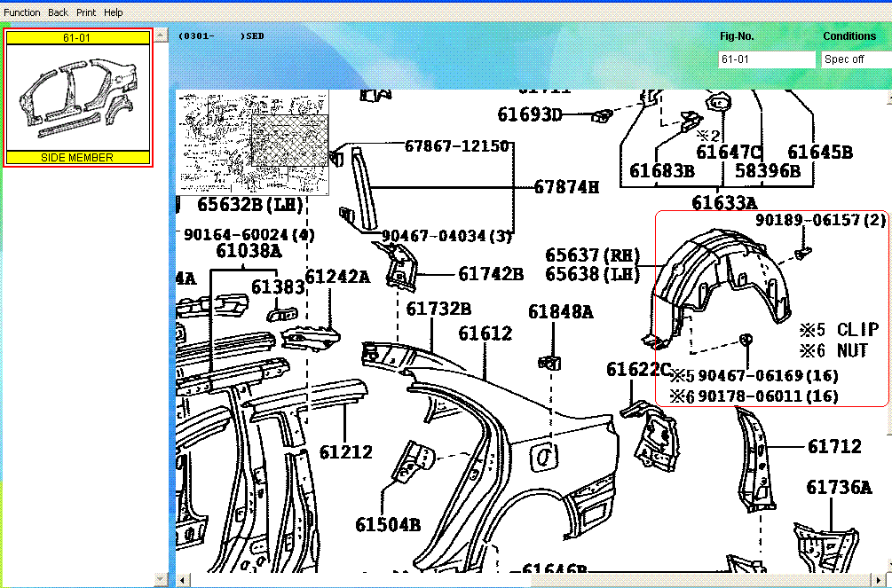The image size is (892, 588).
Task: Select part 61504B below the quarter panel
Action: (x=388, y=523)
